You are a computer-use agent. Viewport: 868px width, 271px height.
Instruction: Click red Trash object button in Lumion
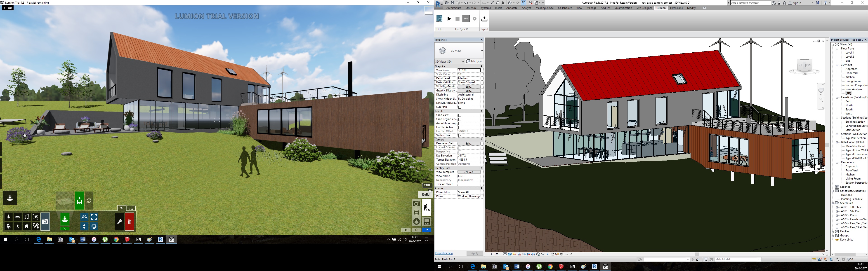tap(129, 222)
